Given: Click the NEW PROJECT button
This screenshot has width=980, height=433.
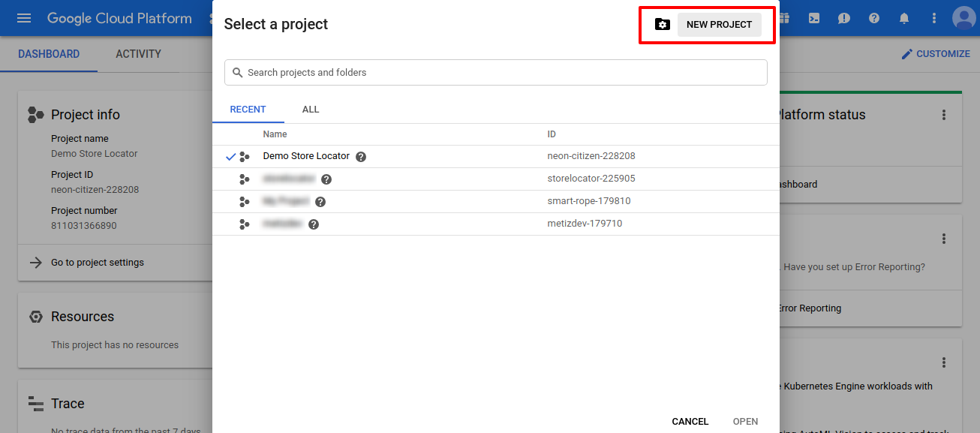Looking at the screenshot, I should coord(719,25).
